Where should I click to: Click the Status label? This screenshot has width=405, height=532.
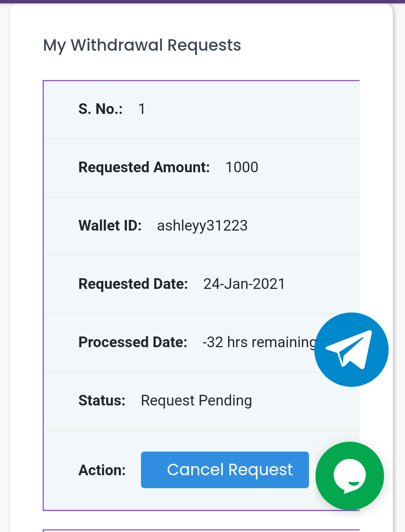[102, 401]
